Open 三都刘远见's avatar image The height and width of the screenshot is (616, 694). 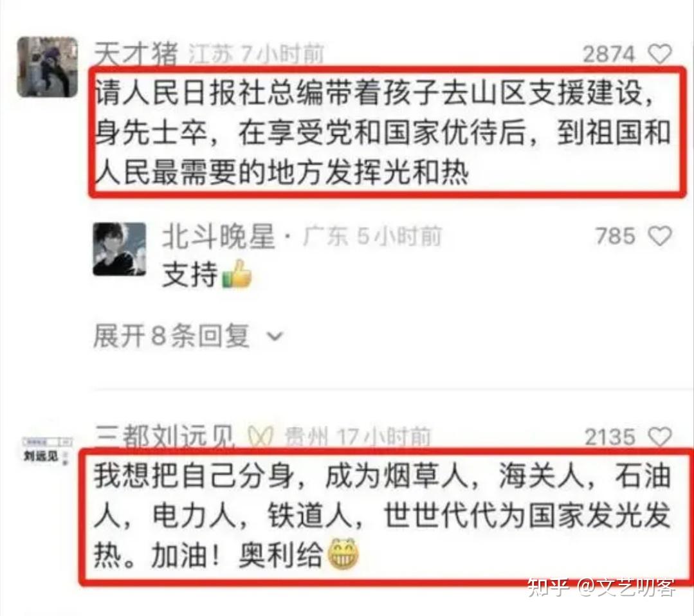point(48,451)
